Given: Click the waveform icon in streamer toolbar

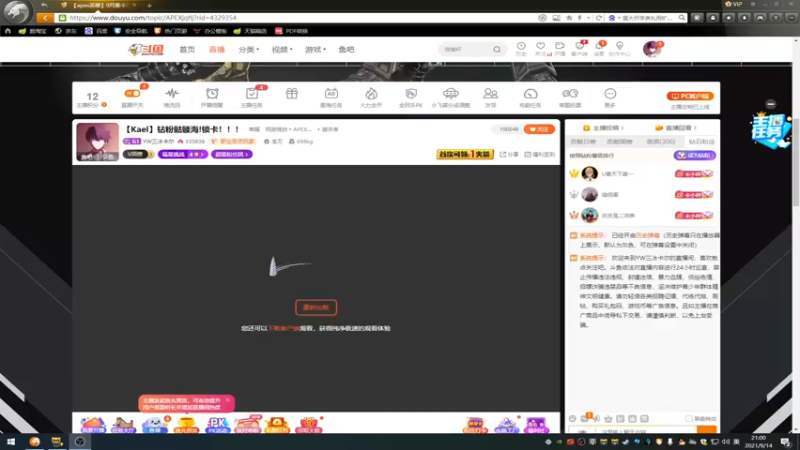Looking at the screenshot, I should [x=172, y=93].
